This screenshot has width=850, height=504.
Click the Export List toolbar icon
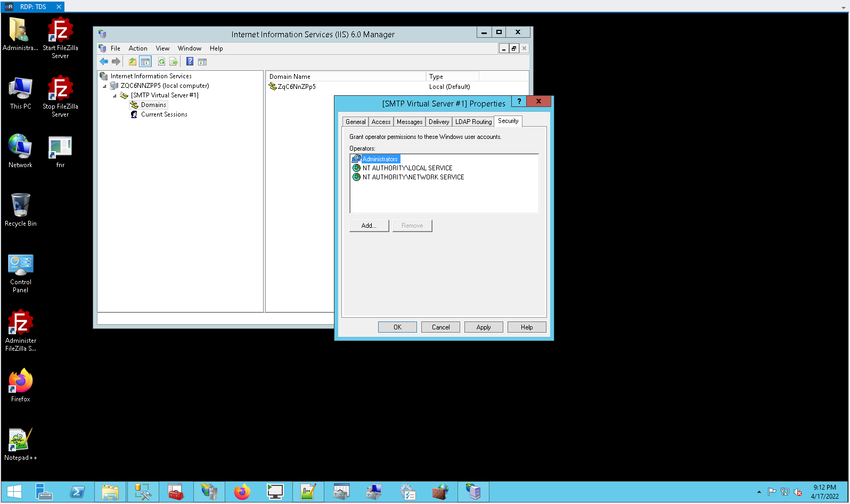173,62
